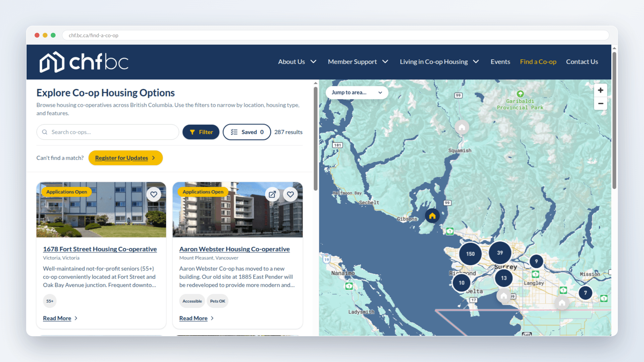This screenshot has height=362, width=644.
Task: Select the grey house marker near Squamish
Action: click(462, 127)
